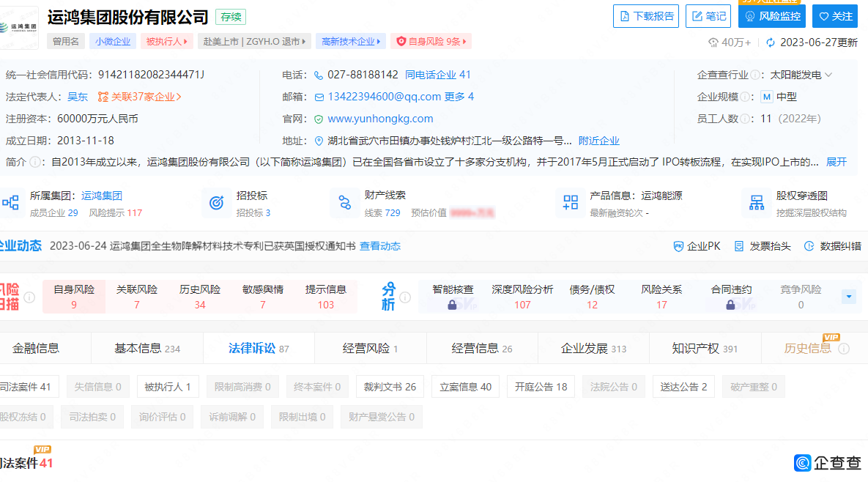
Task: Expand the 高新技术企业 tag
Action: pyautogui.click(x=351, y=42)
